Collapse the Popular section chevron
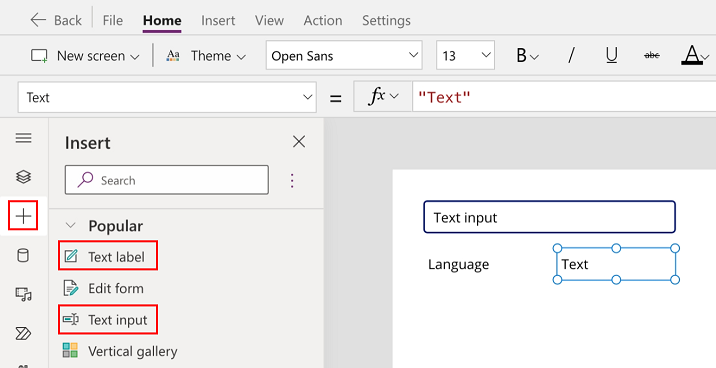This screenshot has width=716, height=368. (x=71, y=226)
